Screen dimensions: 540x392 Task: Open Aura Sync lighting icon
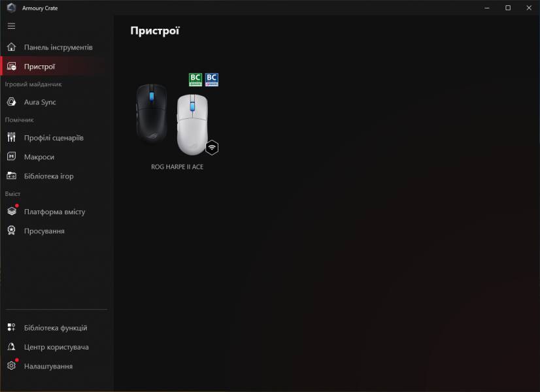coord(11,102)
